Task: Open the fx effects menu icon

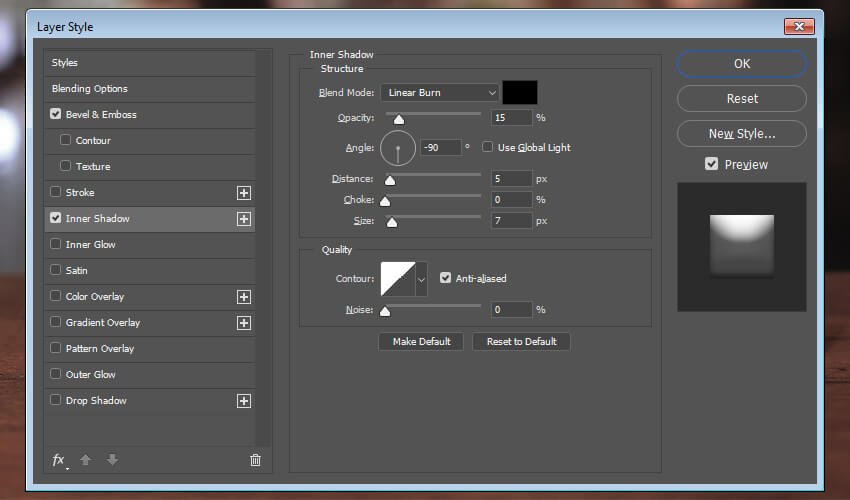Action: pos(59,460)
